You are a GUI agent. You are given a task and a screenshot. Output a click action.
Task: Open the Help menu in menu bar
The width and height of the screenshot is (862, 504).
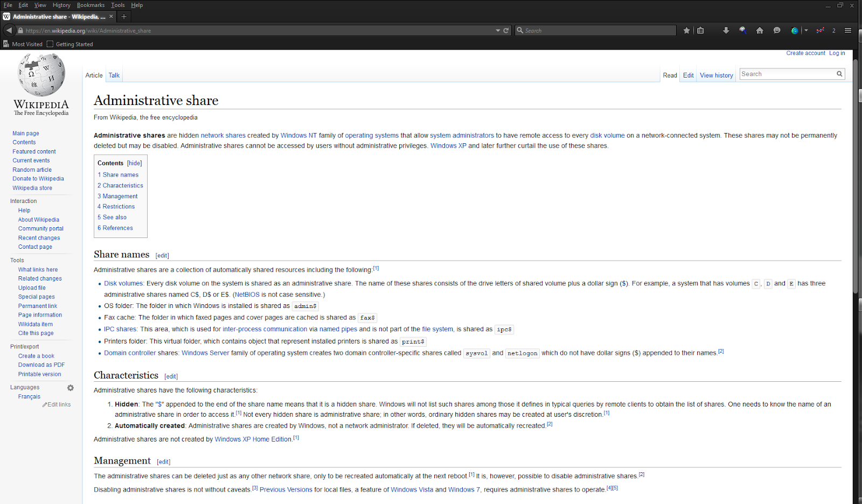pos(137,5)
